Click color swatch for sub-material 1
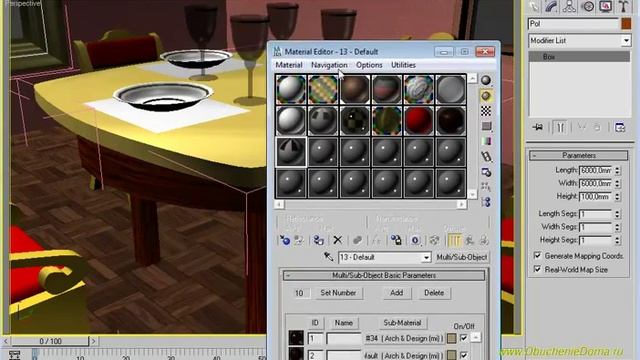 tap(451, 338)
